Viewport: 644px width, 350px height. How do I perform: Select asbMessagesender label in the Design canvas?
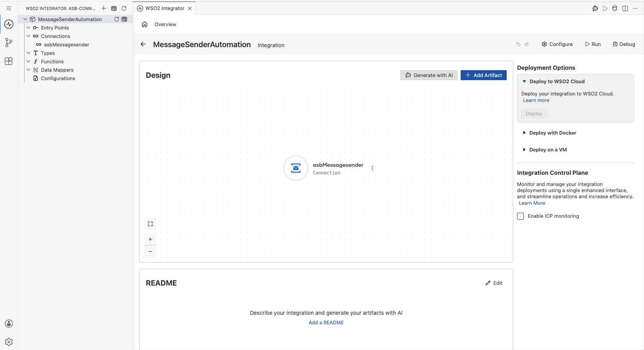(338, 165)
